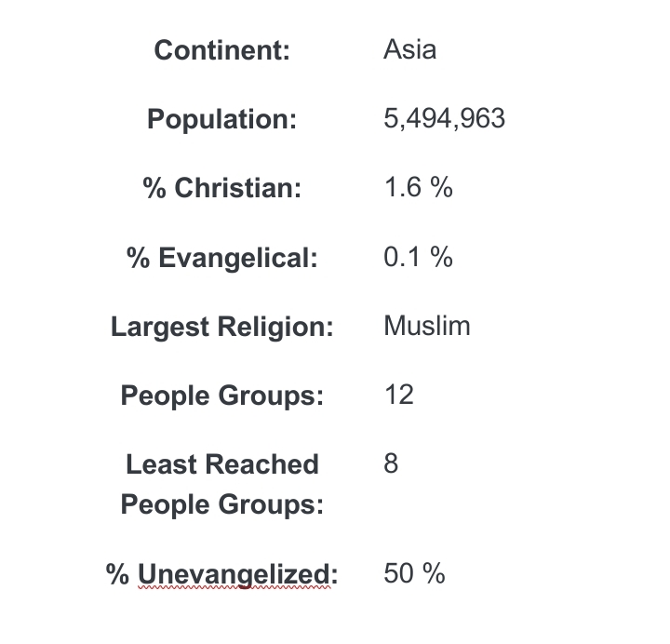Click the "% Evangelical:" label
This screenshot has width=670, height=644.
pos(221,258)
